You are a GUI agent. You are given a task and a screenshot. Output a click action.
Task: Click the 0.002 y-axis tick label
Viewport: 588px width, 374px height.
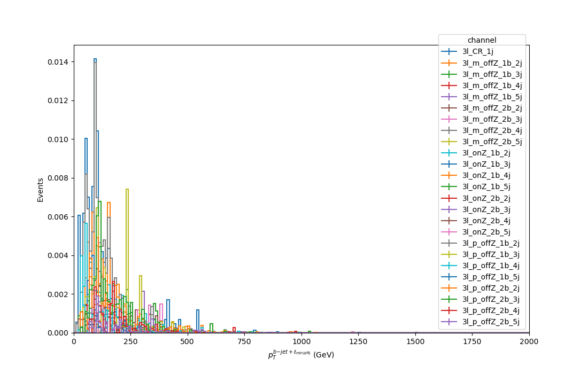pos(58,294)
